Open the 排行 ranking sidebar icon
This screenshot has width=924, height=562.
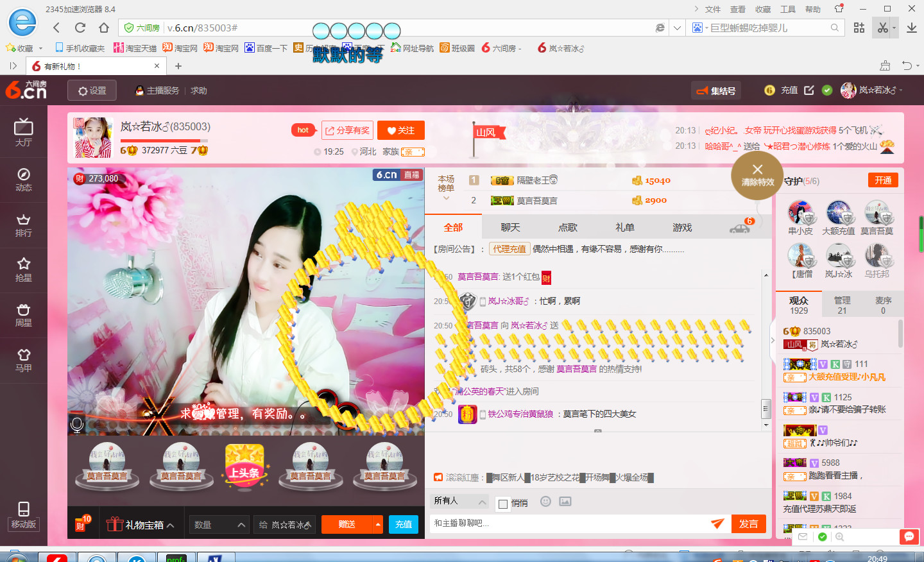pos(24,225)
